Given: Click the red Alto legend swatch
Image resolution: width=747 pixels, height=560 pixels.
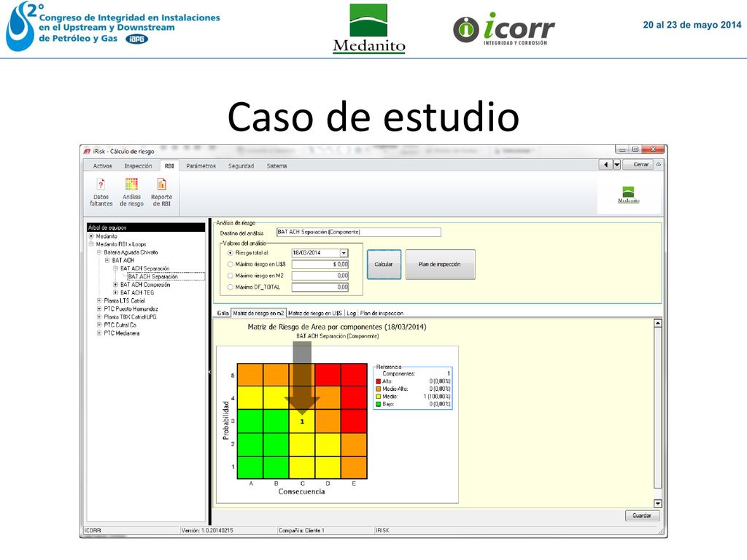Looking at the screenshot, I should click(x=379, y=381).
